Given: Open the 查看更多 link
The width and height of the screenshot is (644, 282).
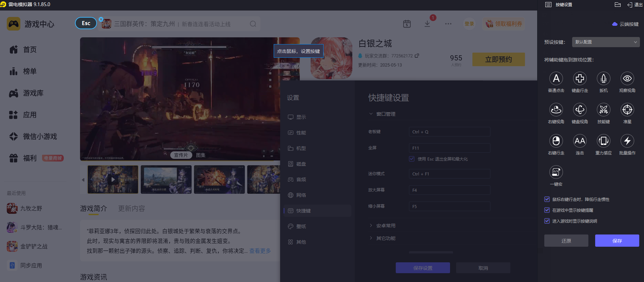Looking at the screenshot, I should pos(260,251).
